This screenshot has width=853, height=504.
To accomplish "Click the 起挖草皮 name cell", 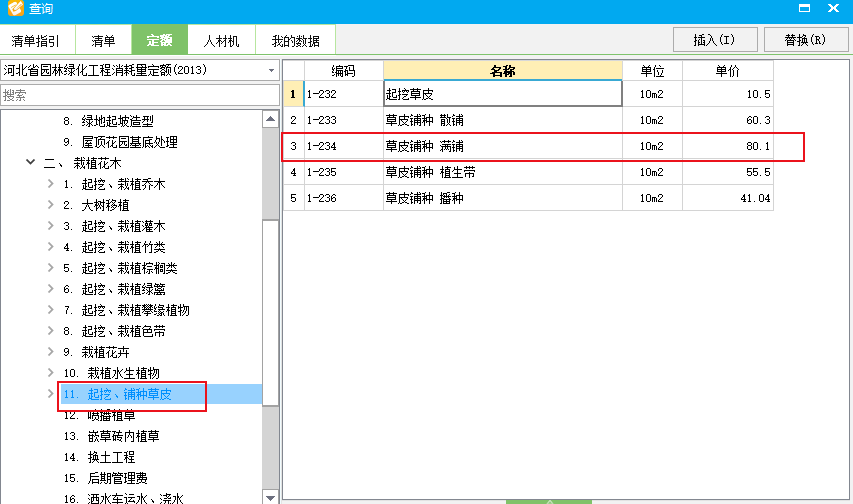I will [503, 94].
